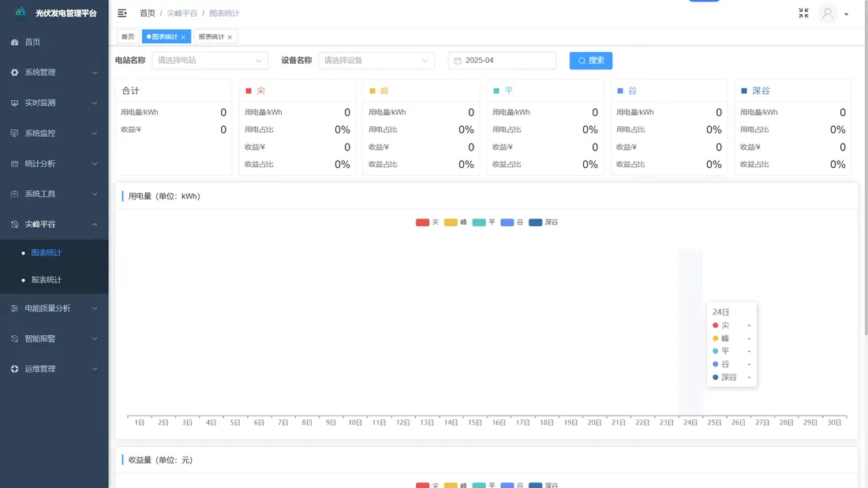
Task: Toggle 深谷 series in 收益量 chart legend
Action: 544,485
